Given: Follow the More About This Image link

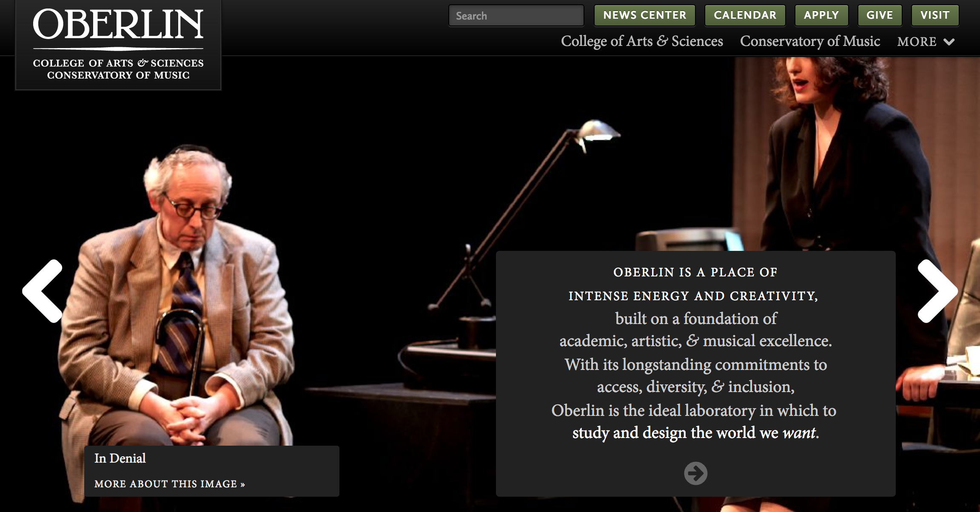Looking at the screenshot, I should tap(170, 484).
